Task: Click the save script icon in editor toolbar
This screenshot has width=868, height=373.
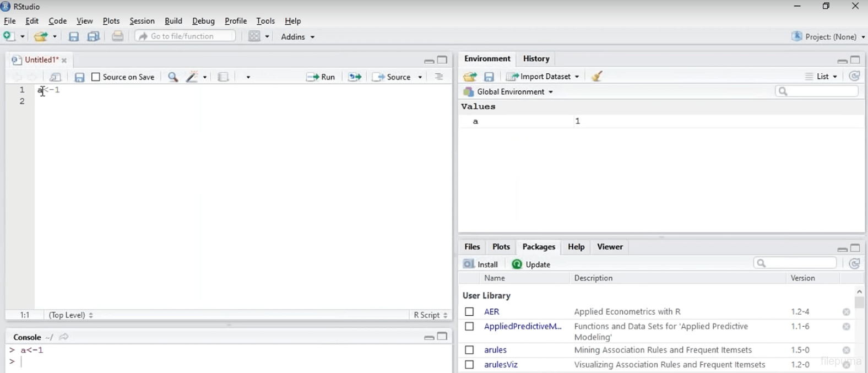Action: click(79, 77)
